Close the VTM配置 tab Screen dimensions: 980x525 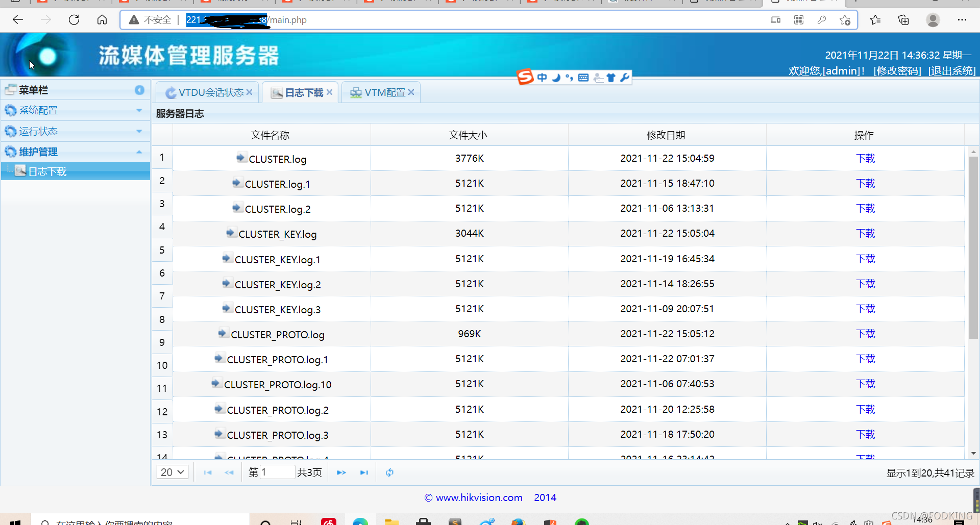click(411, 92)
